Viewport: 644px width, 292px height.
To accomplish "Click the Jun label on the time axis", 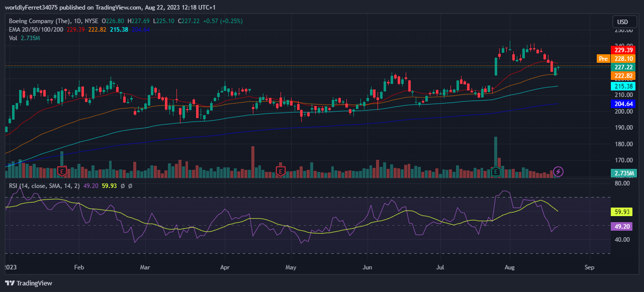I will coord(368,268).
